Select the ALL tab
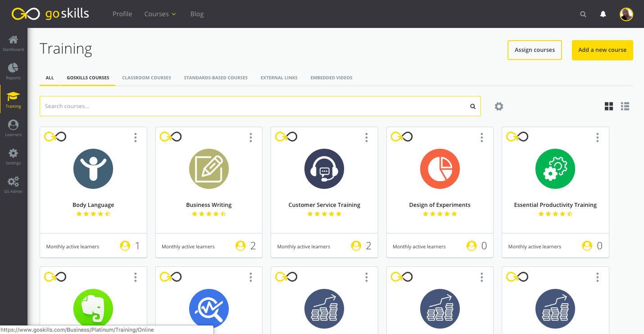 tap(50, 78)
